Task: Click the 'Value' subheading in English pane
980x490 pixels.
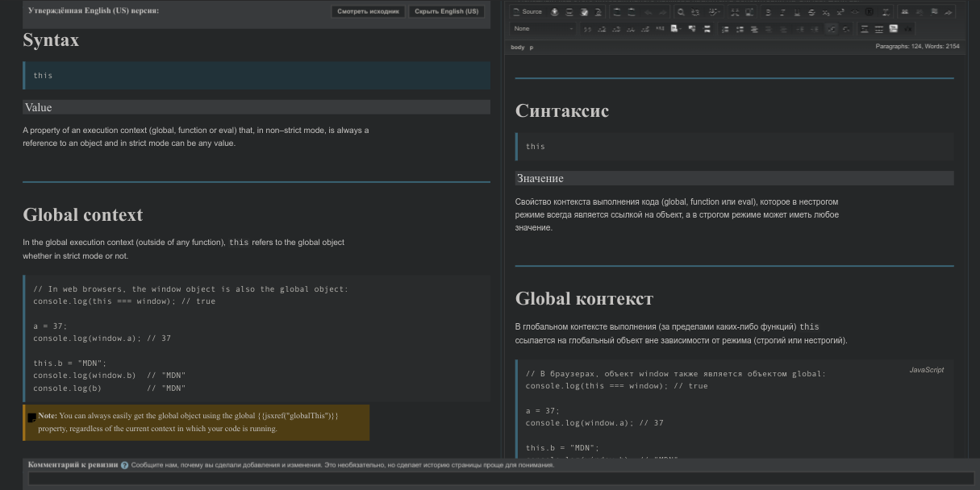Action: pyautogui.click(x=38, y=107)
